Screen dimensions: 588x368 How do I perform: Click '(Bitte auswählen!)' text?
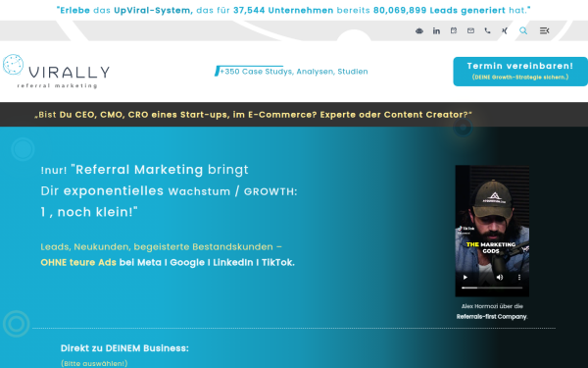(94, 363)
